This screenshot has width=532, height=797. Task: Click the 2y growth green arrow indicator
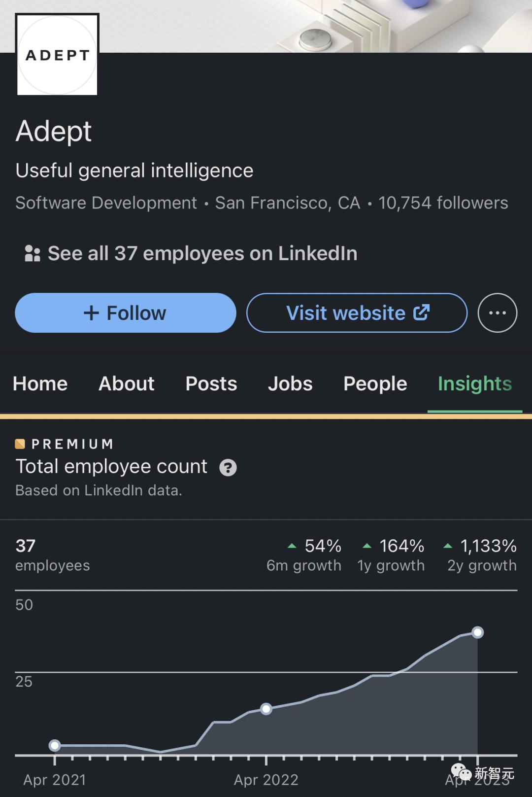(447, 546)
